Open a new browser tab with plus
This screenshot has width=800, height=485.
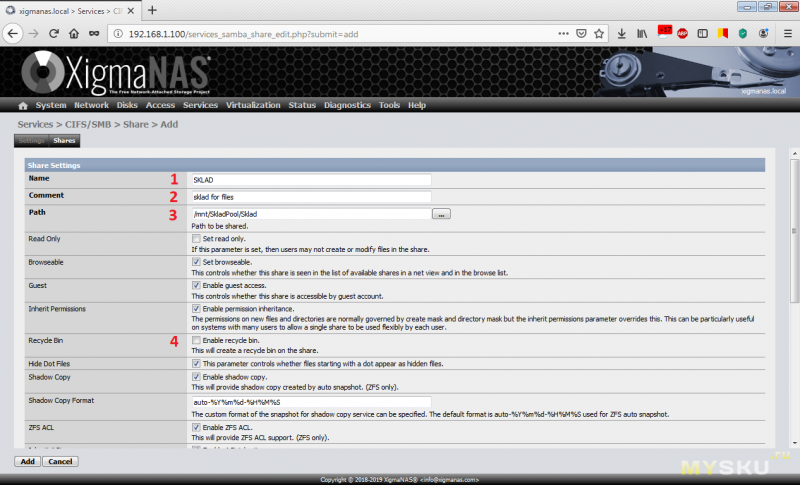tap(152, 10)
